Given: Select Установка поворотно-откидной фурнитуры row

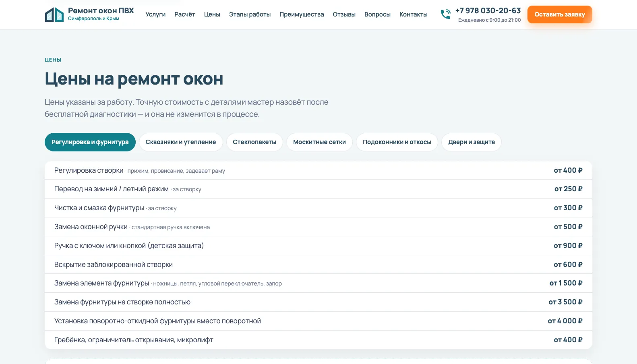Looking at the screenshot, I should (318, 321).
